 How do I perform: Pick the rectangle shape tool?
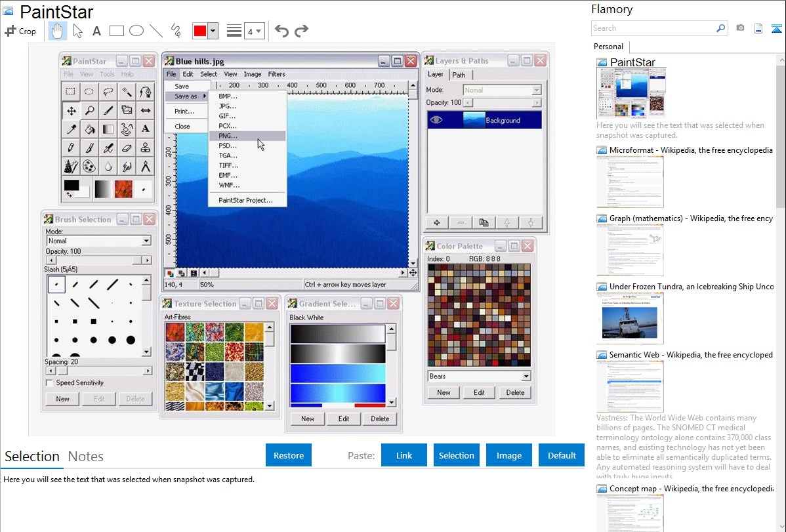(x=117, y=31)
